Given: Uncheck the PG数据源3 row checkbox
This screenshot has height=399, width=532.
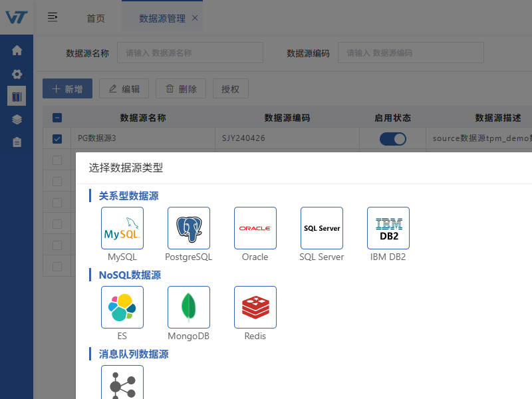Looking at the screenshot, I should pos(57,139).
